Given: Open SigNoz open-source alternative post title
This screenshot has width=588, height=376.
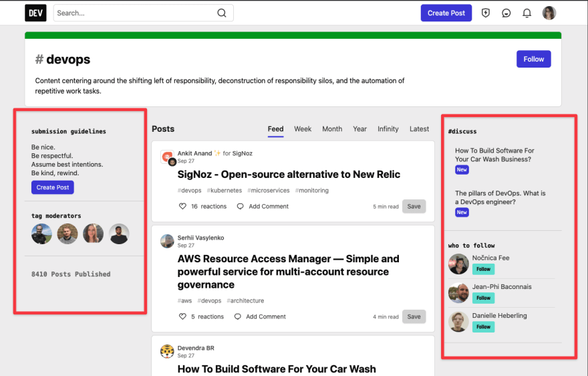Looking at the screenshot, I should pos(289,175).
